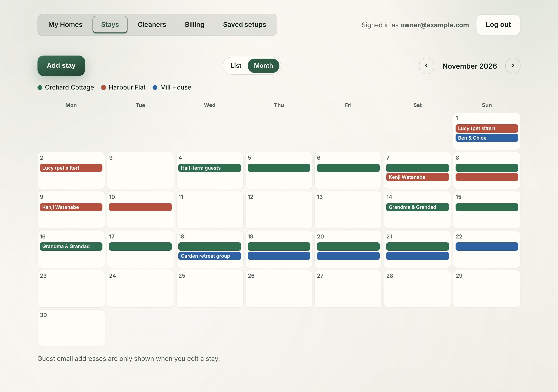This screenshot has width=558, height=392.
Task: Open the Stays tab
Action: tap(110, 25)
